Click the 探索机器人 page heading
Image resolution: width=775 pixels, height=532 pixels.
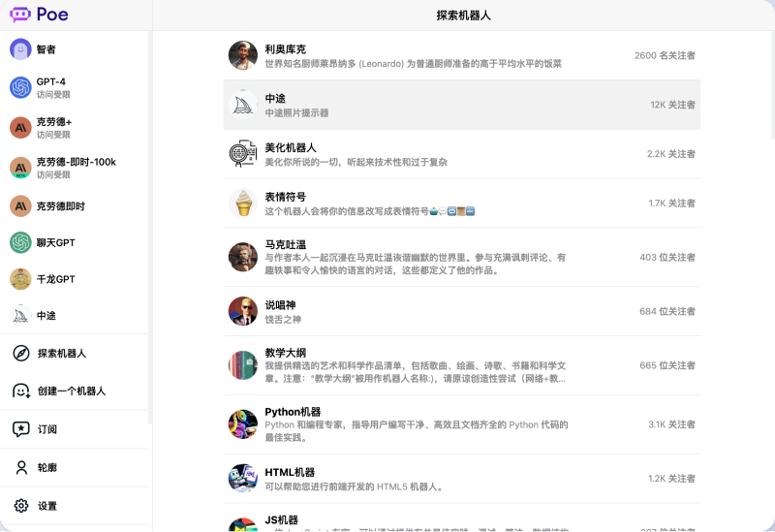464,16
